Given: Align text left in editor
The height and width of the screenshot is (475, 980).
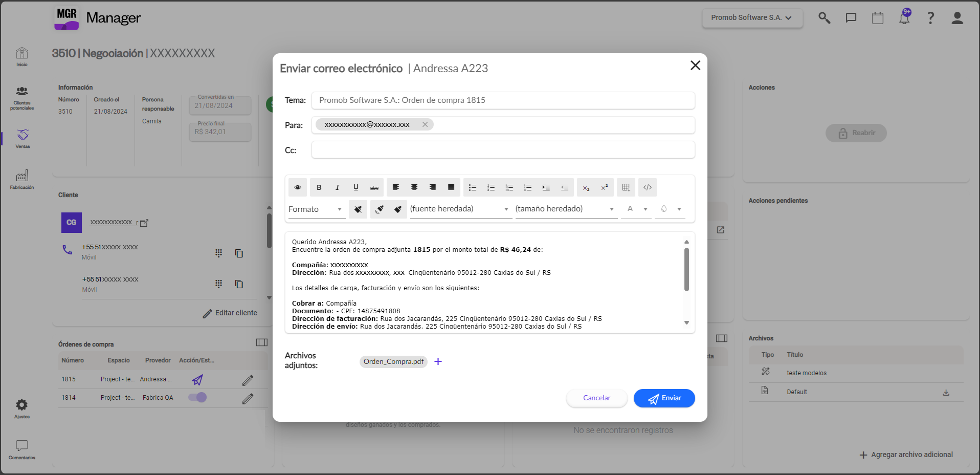Looking at the screenshot, I should click(x=396, y=187).
